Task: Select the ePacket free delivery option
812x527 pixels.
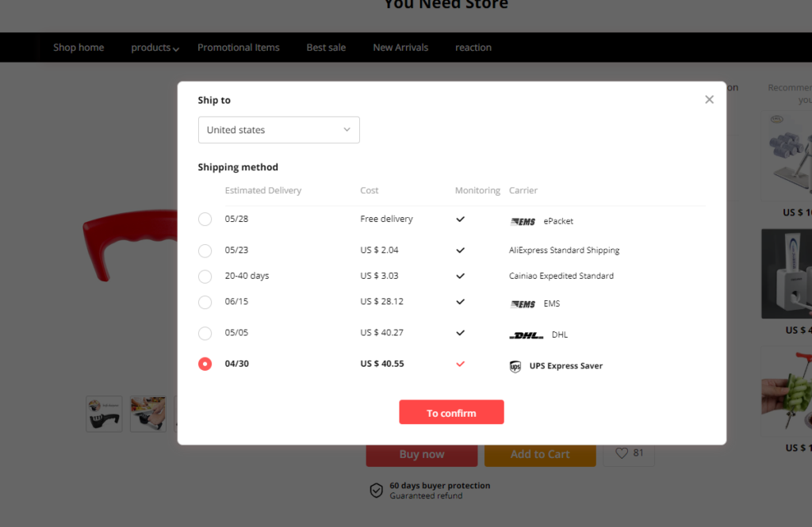Action: [205, 220]
